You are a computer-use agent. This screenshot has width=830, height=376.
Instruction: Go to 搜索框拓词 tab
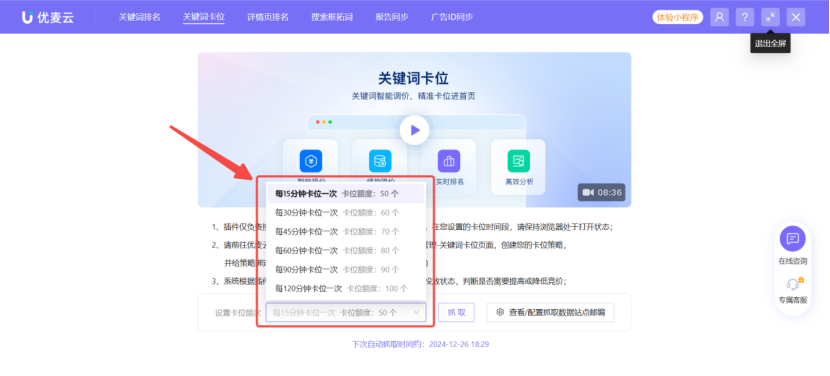[x=332, y=17]
